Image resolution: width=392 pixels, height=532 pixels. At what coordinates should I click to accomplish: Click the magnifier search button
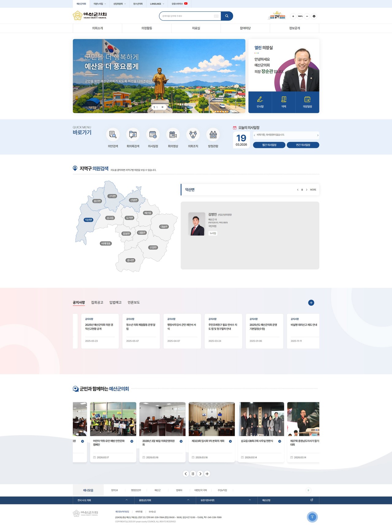pos(227,16)
